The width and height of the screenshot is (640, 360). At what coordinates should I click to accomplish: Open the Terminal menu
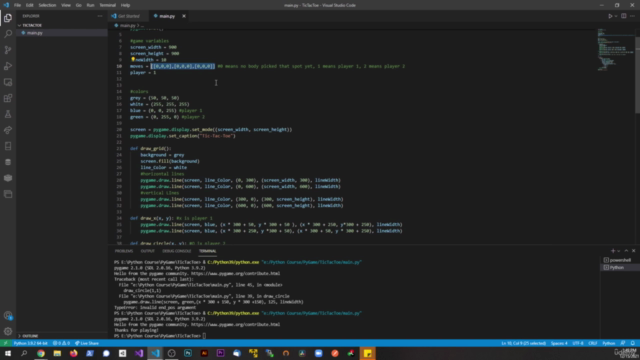107,5
